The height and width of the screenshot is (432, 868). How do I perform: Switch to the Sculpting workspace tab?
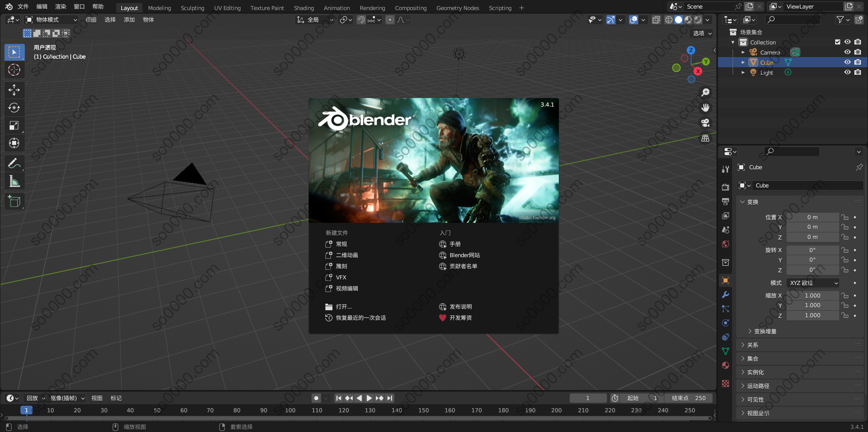[192, 8]
